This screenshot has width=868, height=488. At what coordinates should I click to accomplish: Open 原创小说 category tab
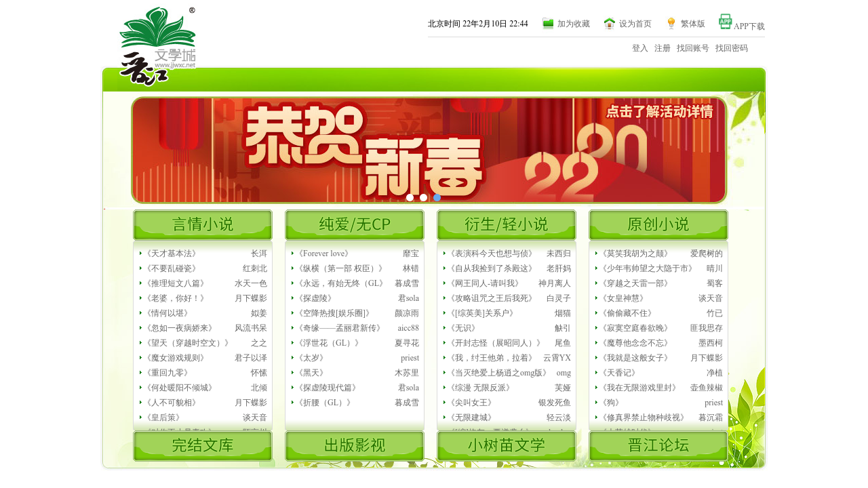tap(658, 225)
